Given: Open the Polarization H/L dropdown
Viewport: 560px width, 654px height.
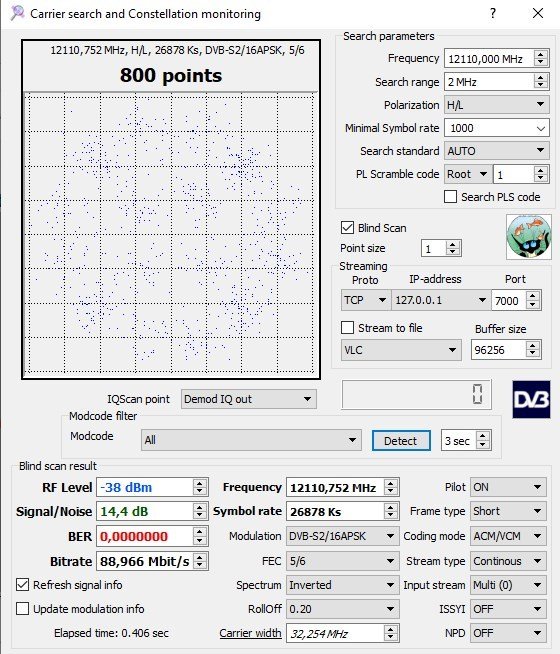Looking at the screenshot, I should tap(497, 105).
